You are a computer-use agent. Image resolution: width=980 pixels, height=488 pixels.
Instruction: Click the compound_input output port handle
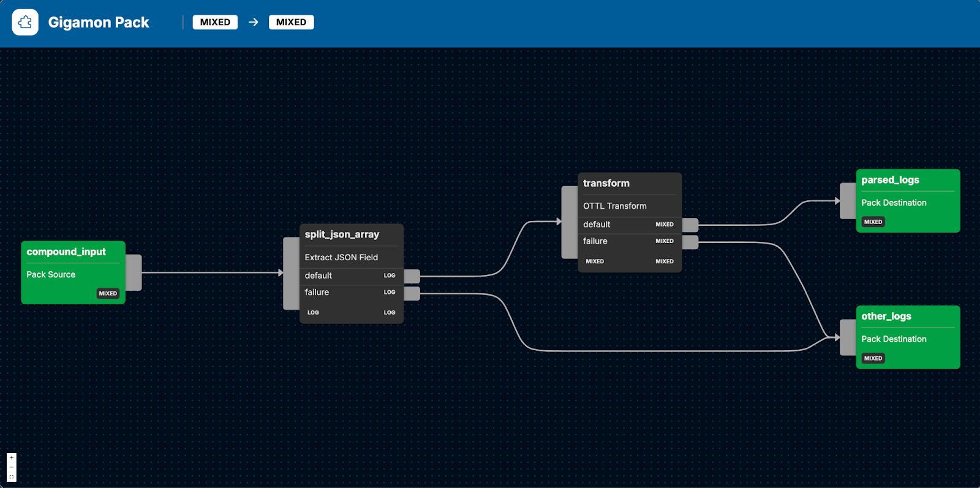click(x=134, y=272)
